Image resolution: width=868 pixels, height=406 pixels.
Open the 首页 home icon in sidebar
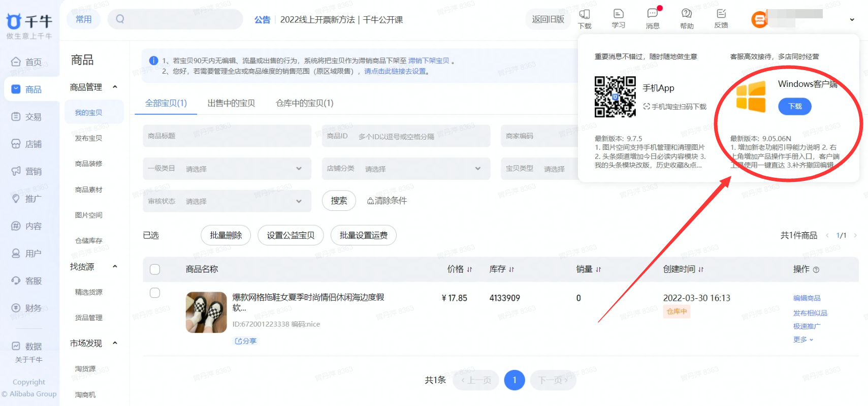pyautogui.click(x=16, y=61)
